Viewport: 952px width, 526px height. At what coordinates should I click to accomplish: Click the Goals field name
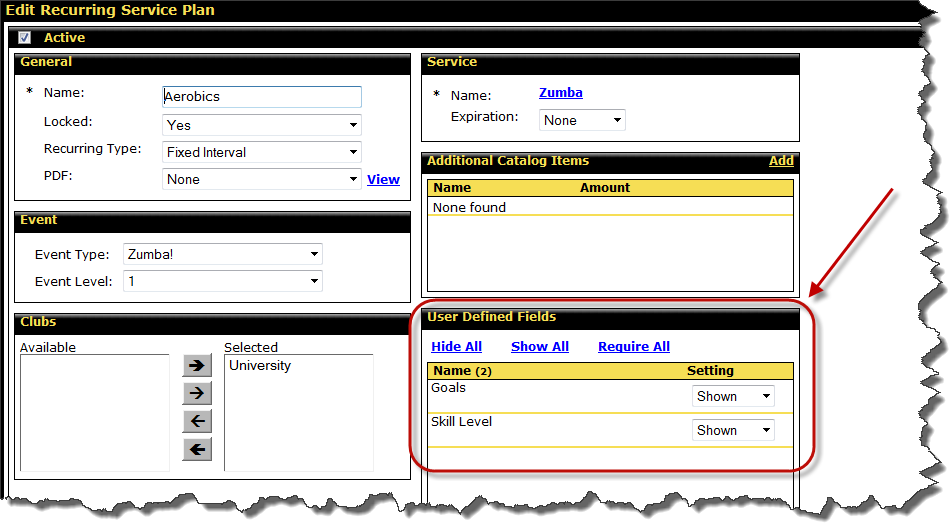point(448,388)
